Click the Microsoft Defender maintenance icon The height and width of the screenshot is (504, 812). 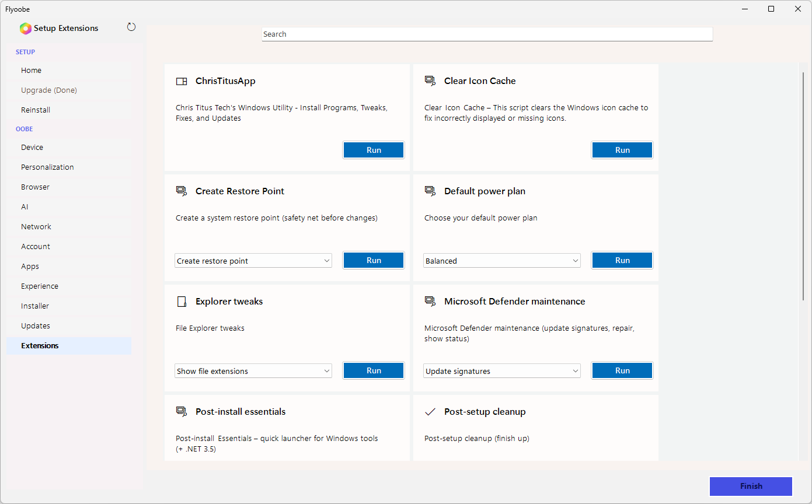click(430, 302)
